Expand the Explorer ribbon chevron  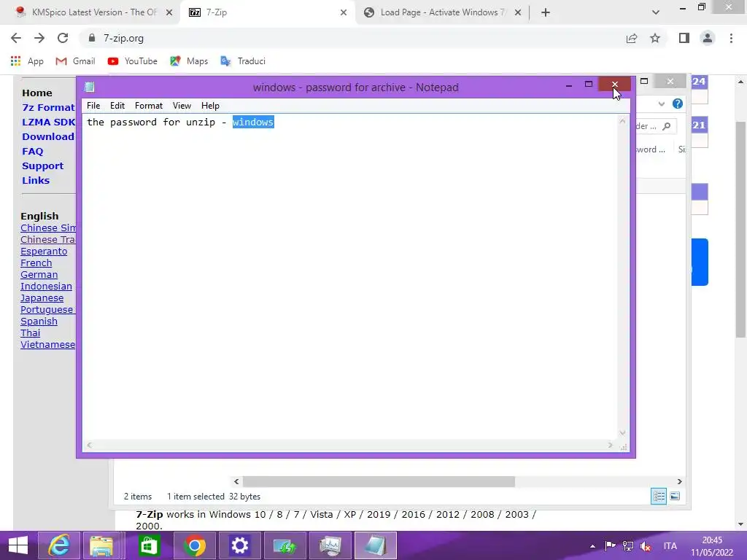click(661, 104)
